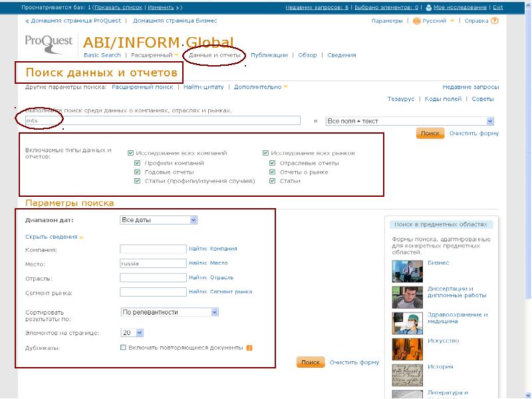Toggle the Отчеты о рынке checkbox
Screen dimensions: 532x399
pyautogui.click(x=273, y=172)
